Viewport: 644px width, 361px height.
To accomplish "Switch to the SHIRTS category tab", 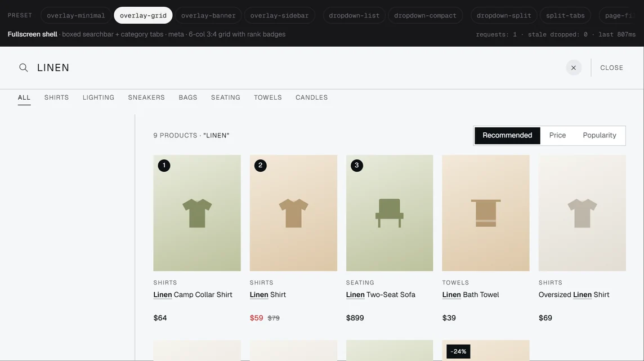I will click(57, 98).
